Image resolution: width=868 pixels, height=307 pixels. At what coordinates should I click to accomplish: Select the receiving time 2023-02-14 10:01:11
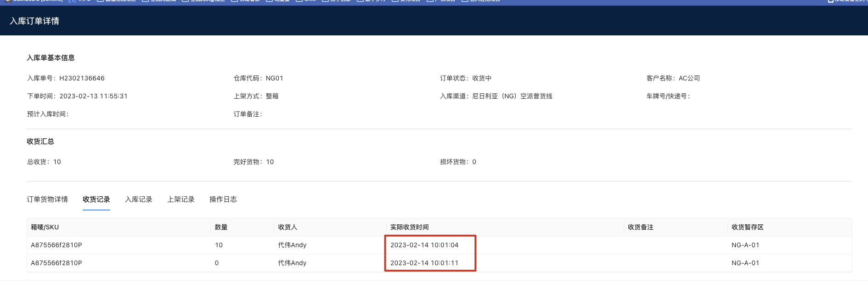424,263
